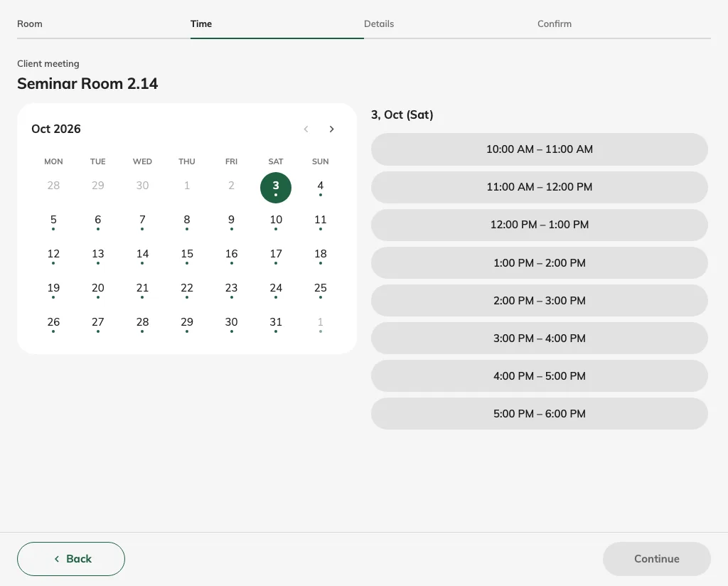Click the Oct 2026 month label

coord(56,129)
